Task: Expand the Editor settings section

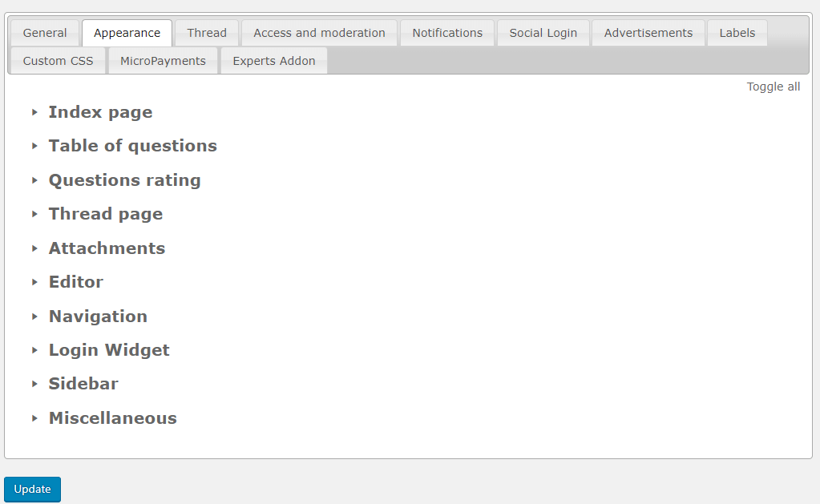Action: click(x=75, y=282)
